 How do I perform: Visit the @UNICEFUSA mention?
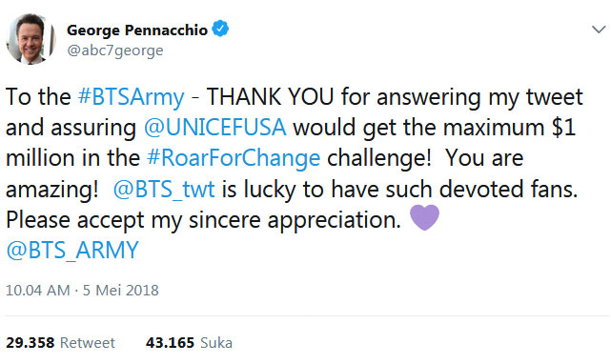click(215, 128)
